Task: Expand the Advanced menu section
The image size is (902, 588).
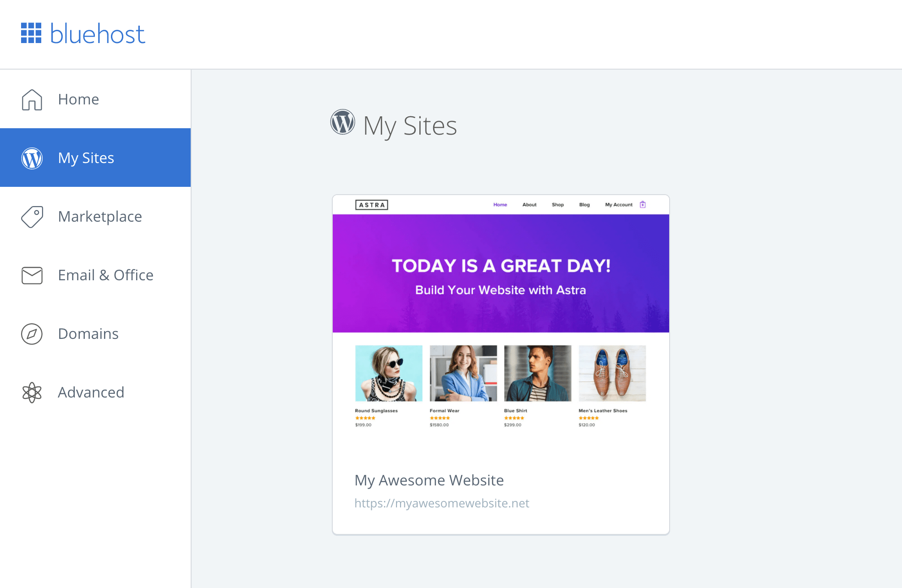Action: click(x=91, y=392)
